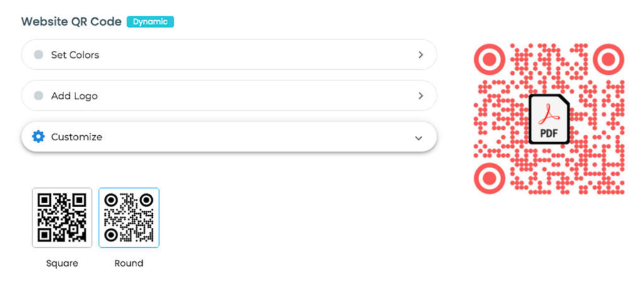Screen dimensions: 644x285
Task: Expand Add Logo with its chevron arrow
Action: 421,96
